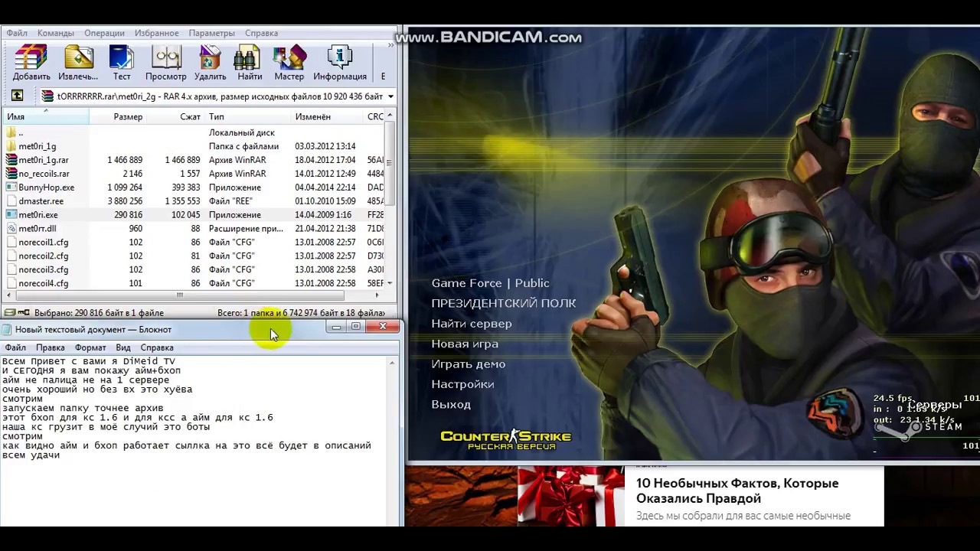Go up one folder level in WinRAR
980x551 pixels.
[x=17, y=96]
